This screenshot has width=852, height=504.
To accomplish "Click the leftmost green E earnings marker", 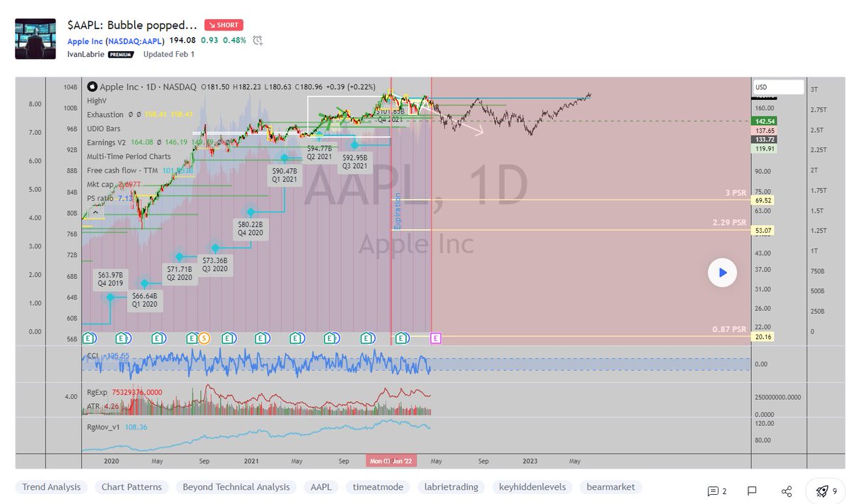I will [89, 338].
